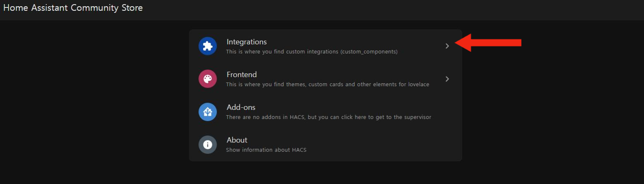Open the Frontend menu entry title
This screenshot has width=644, height=184.
[x=242, y=75]
